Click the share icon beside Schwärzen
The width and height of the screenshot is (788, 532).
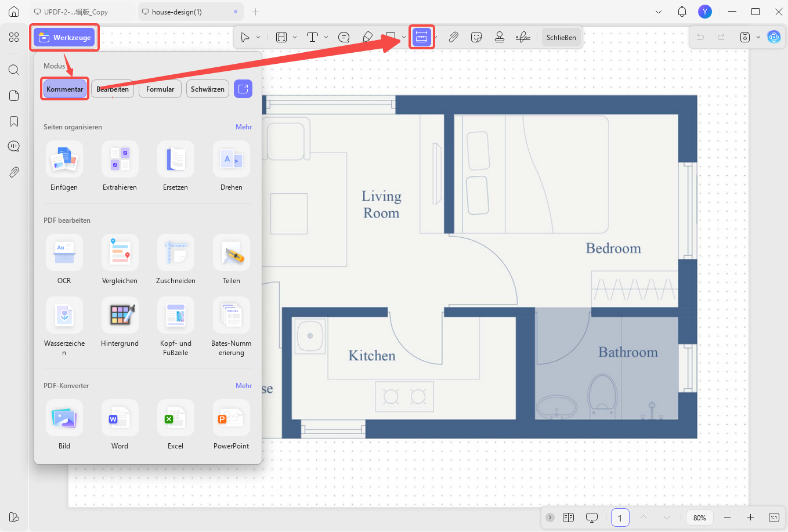[x=243, y=89]
